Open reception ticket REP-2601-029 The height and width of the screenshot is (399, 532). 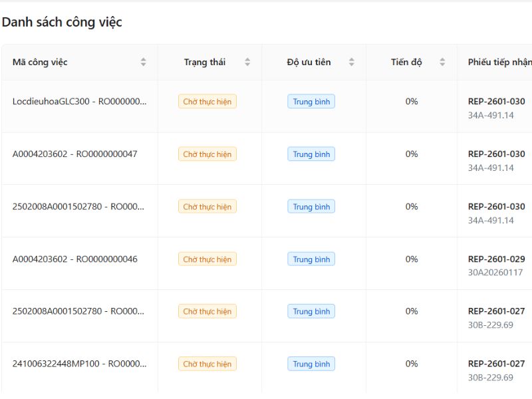(496, 259)
